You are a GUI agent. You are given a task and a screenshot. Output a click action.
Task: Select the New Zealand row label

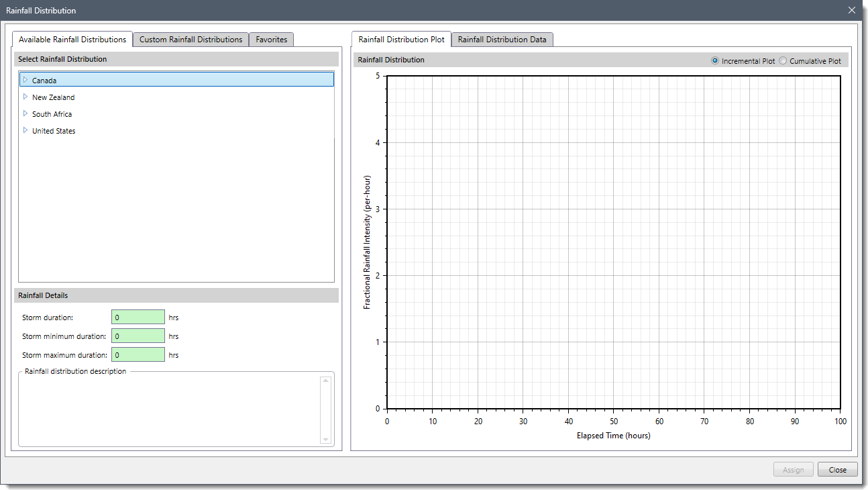click(54, 97)
